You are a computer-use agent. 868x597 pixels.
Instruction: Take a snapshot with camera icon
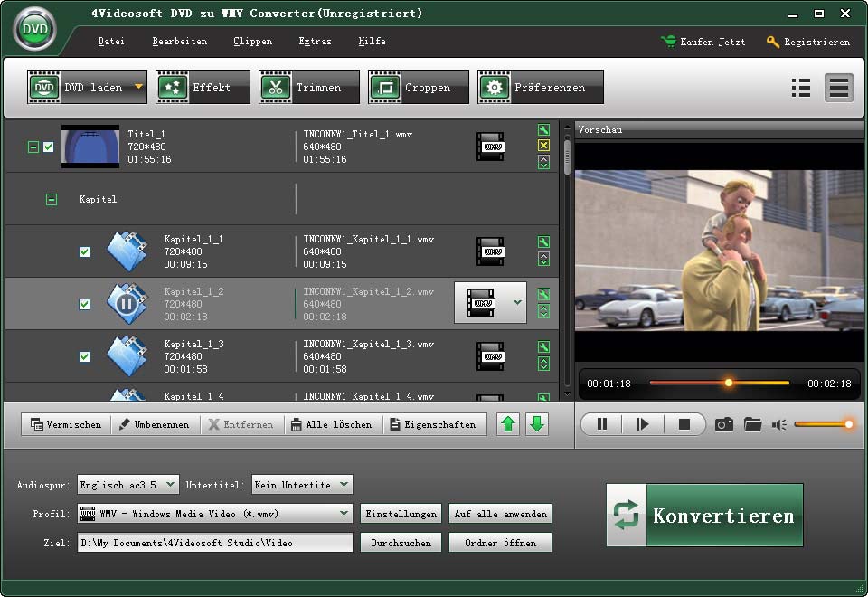723,424
